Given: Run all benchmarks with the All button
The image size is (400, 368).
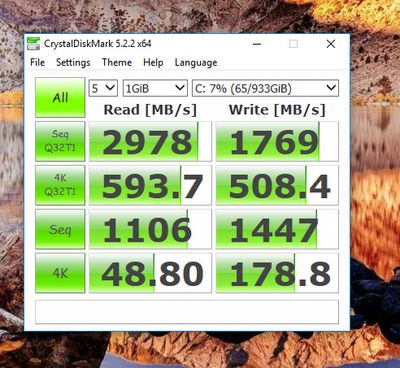Looking at the screenshot, I should pos(60,97).
